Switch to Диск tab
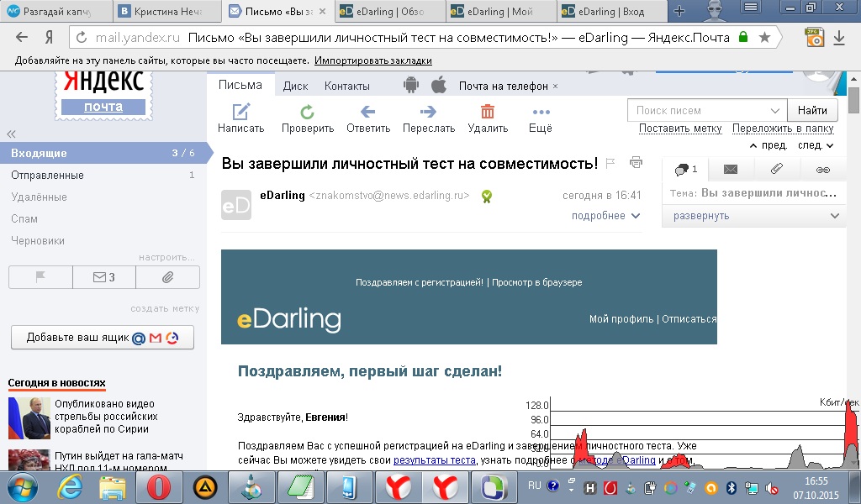 click(295, 87)
